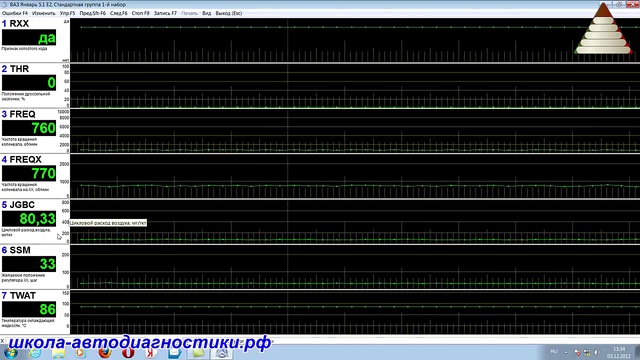Screen dimensions: 640x360
Task: Go to previous group via Пред.Sft-F6
Action: [93, 13]
